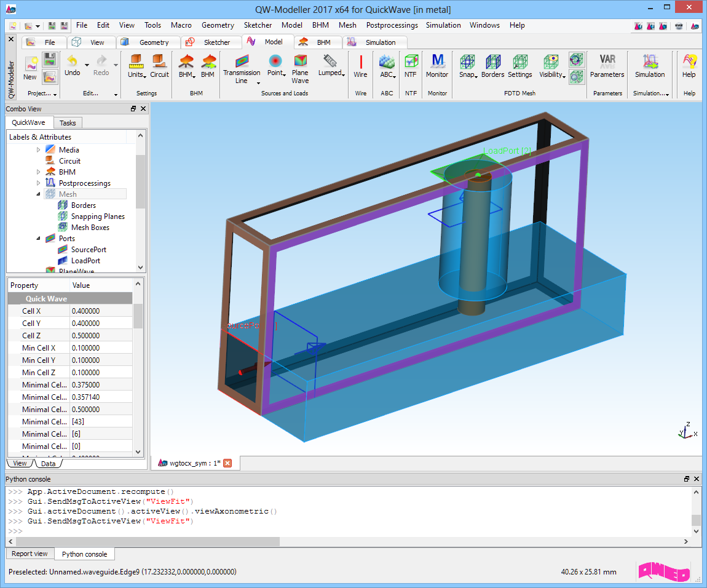
Task: Open the Postprocessings menu
Action: tap(392, 25)
